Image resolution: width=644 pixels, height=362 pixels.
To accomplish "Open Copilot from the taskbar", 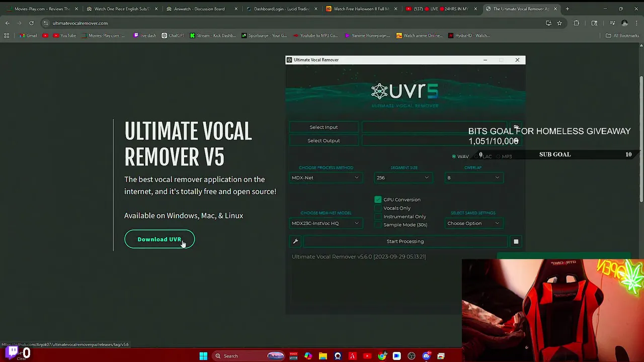I will (x=308, y=356).
